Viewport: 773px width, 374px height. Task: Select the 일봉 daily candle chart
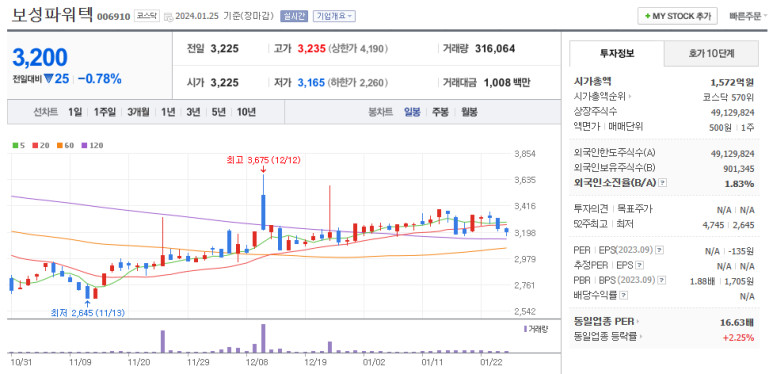pos(412,112)
